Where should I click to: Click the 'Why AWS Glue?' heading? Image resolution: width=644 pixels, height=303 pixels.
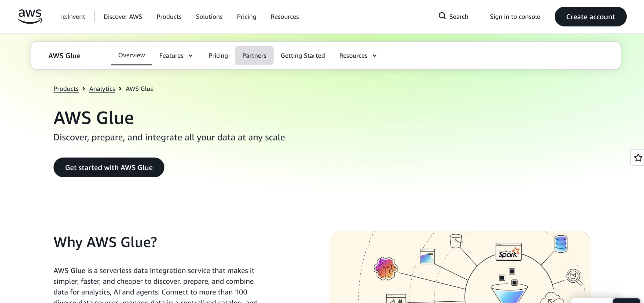pos(105,242)
